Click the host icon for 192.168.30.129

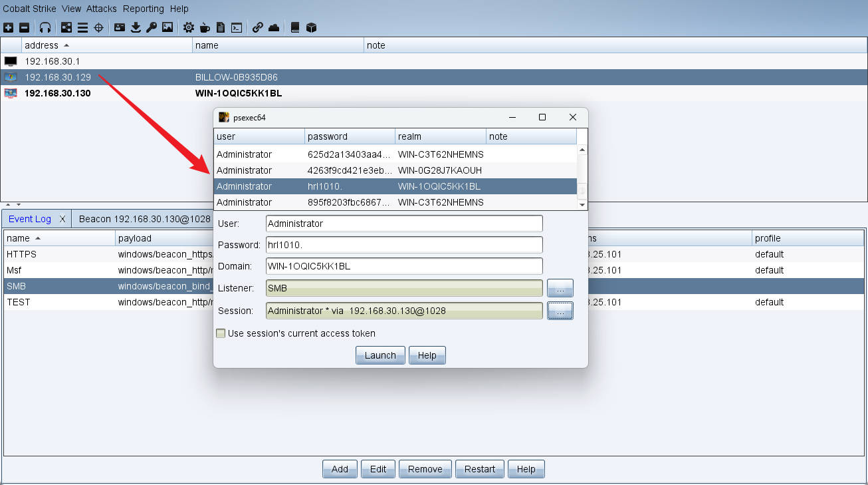(11, 77)
